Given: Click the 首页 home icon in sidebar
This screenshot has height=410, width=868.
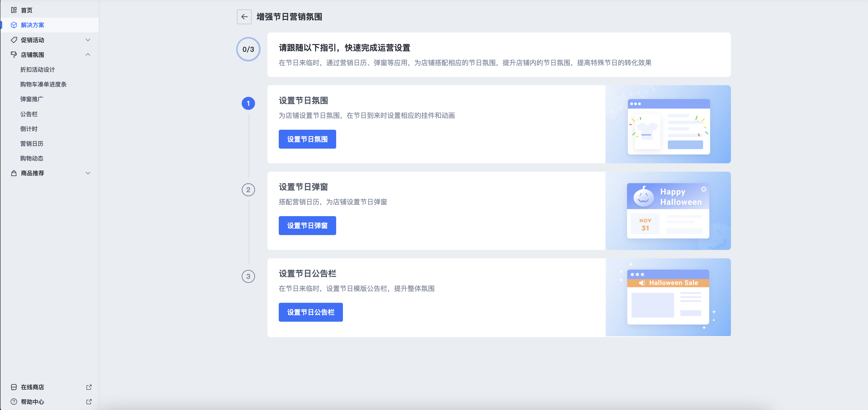Looking at the screenshot, I should pyautogui.click(x=14, y=10).
